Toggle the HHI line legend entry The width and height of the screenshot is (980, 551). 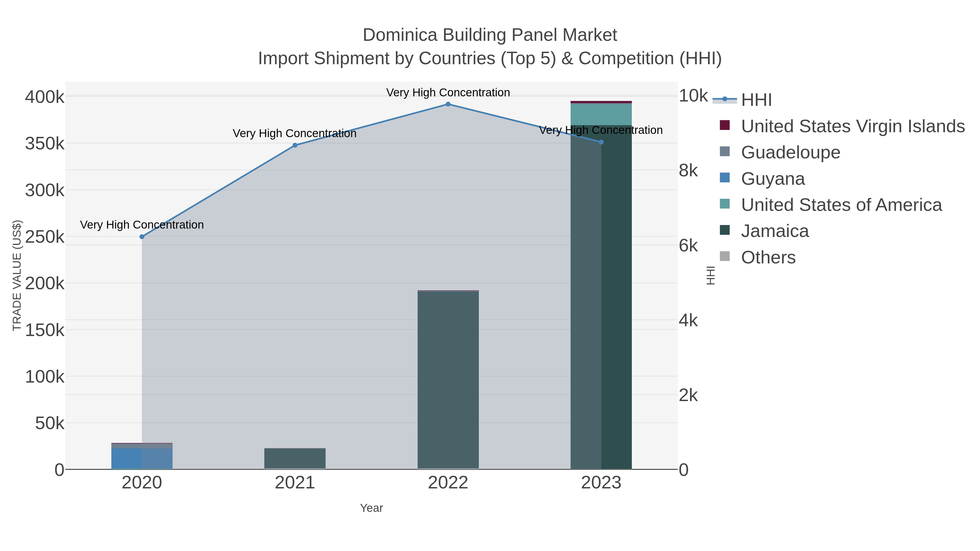pyautogui.click(x=742, y=100)
